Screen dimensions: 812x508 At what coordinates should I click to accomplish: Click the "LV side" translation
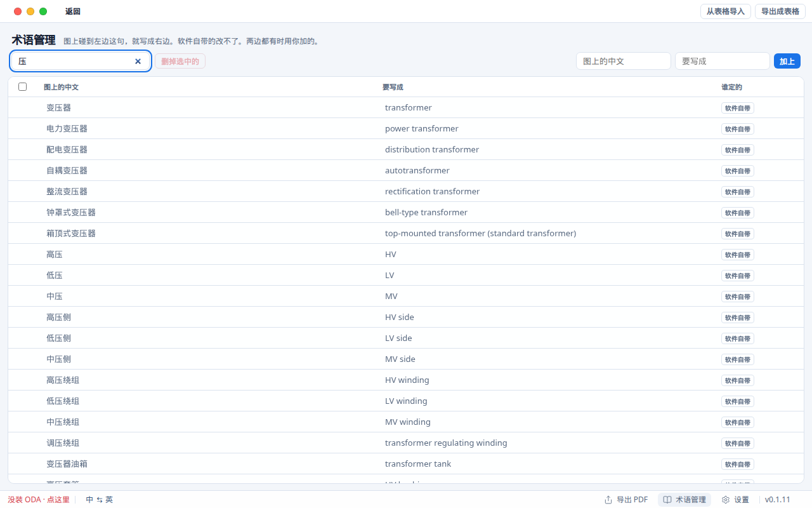point(398,338)
